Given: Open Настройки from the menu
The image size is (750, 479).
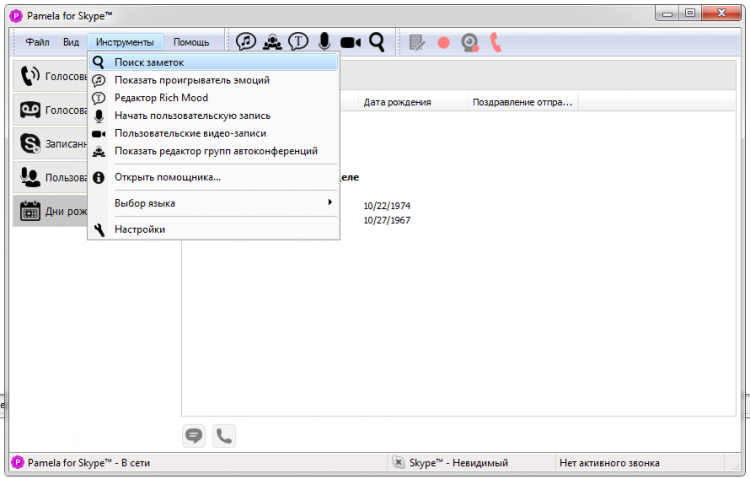Looking at the screenshot, I should coord(213,229).
